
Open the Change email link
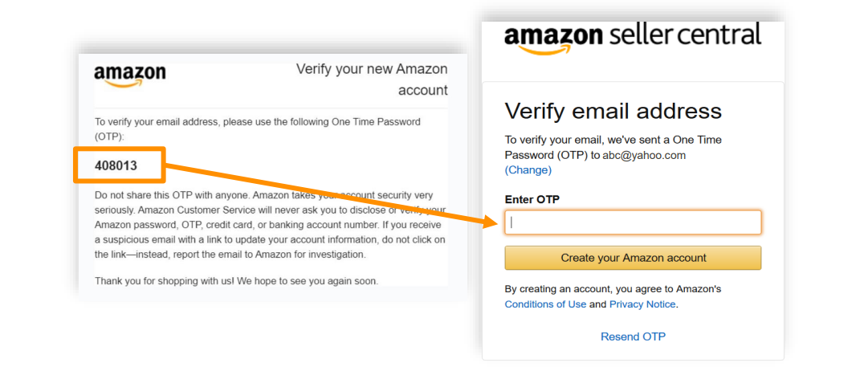[x=528, y=170]
